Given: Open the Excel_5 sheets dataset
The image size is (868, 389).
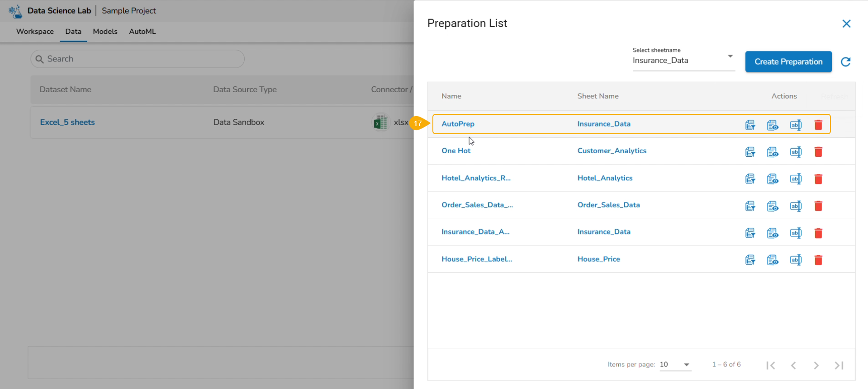Looking at the screenshot, I should 67,122.
